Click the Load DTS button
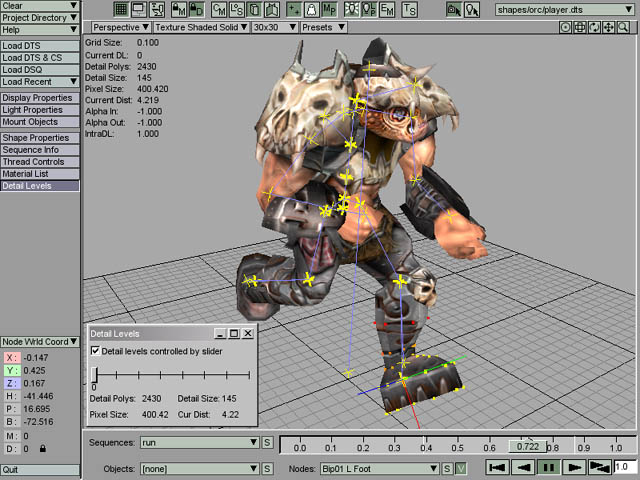This screenshot has width=640, height=480. [x=39, y=44]
